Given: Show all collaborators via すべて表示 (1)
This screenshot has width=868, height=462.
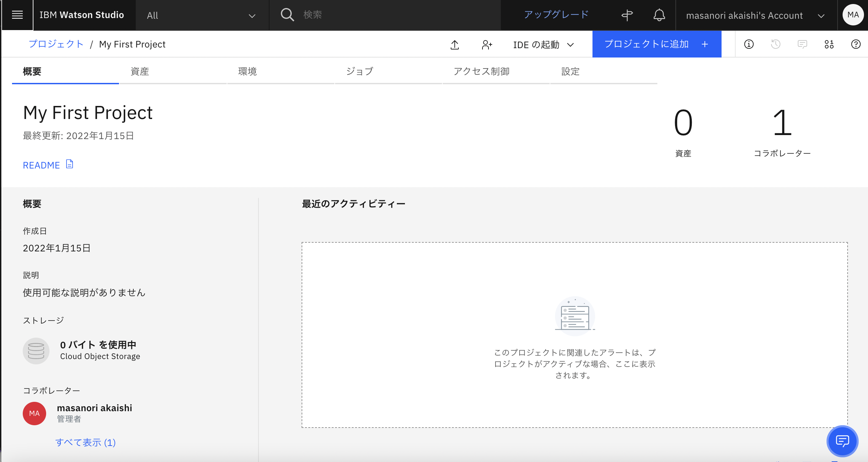Looking at the screenshot, I should point(85,443).
